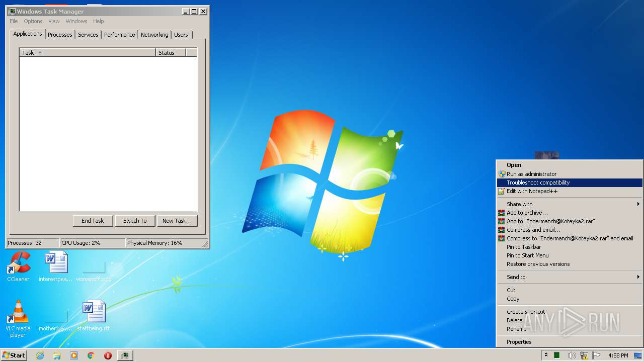
Task: Open volume speaker tray icon
Action: coord(572,355)
